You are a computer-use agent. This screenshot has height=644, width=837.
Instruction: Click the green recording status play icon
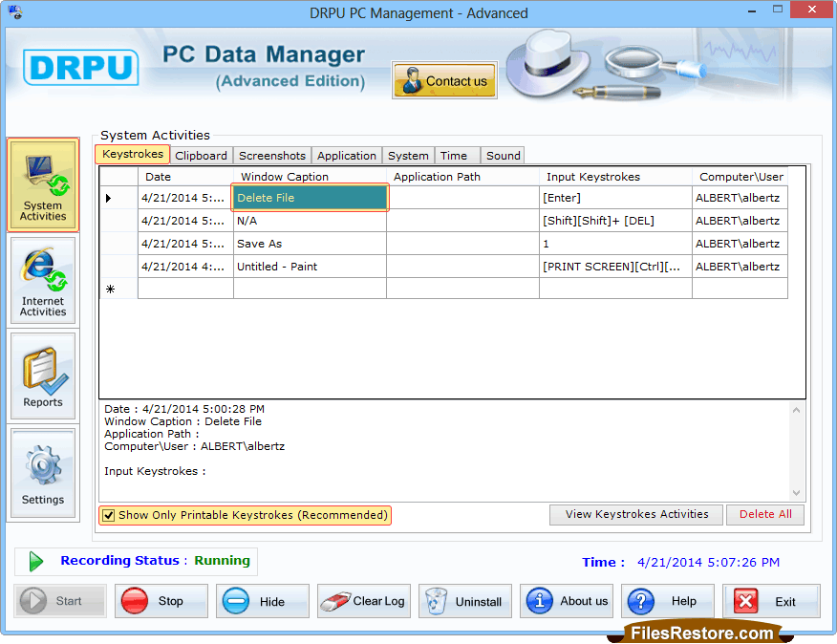click(35, 561)
